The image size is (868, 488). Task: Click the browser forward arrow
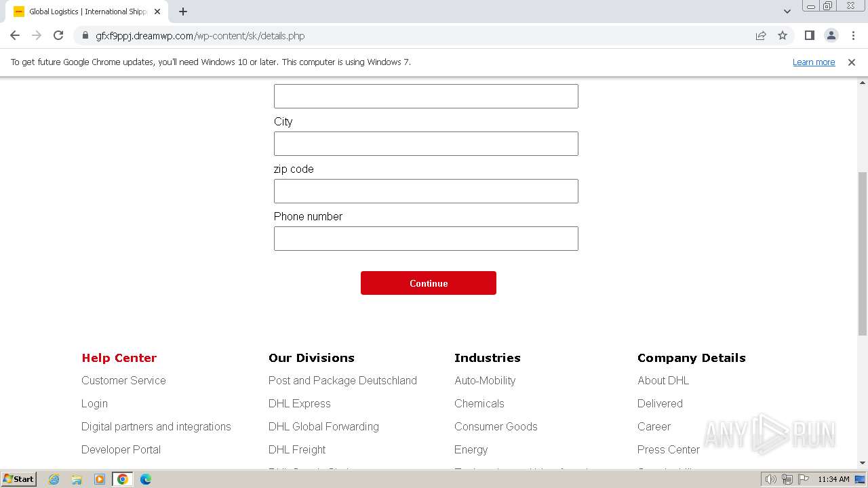click(37, 36)
